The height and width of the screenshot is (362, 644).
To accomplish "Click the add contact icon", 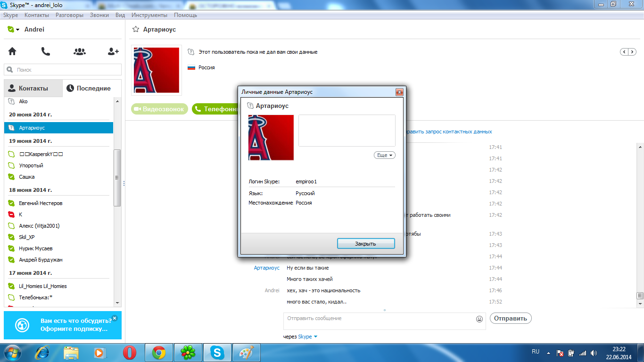I will [113, 51].
